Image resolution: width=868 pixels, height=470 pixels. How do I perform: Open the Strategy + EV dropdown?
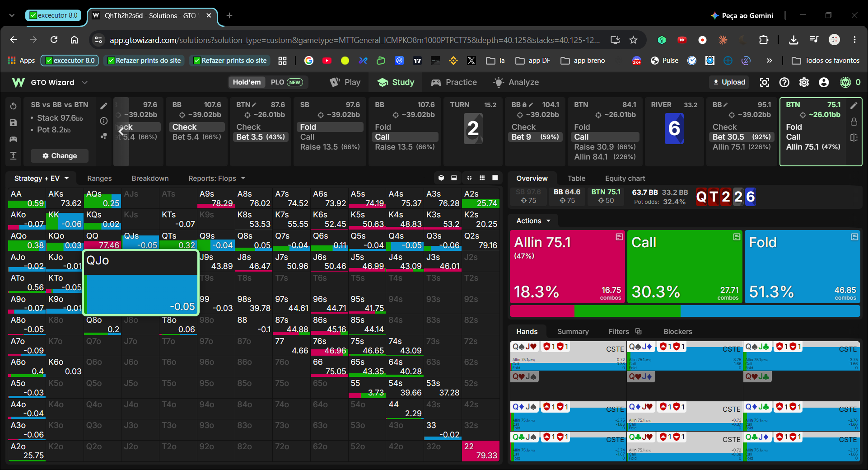pyautogui.click(x=41, y=179)
